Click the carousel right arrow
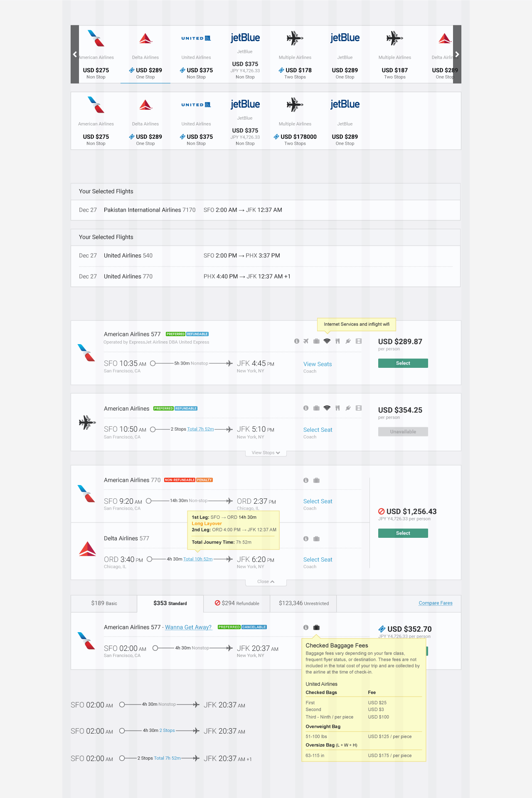Screen dimensions: 532x798 click(457, 54)
